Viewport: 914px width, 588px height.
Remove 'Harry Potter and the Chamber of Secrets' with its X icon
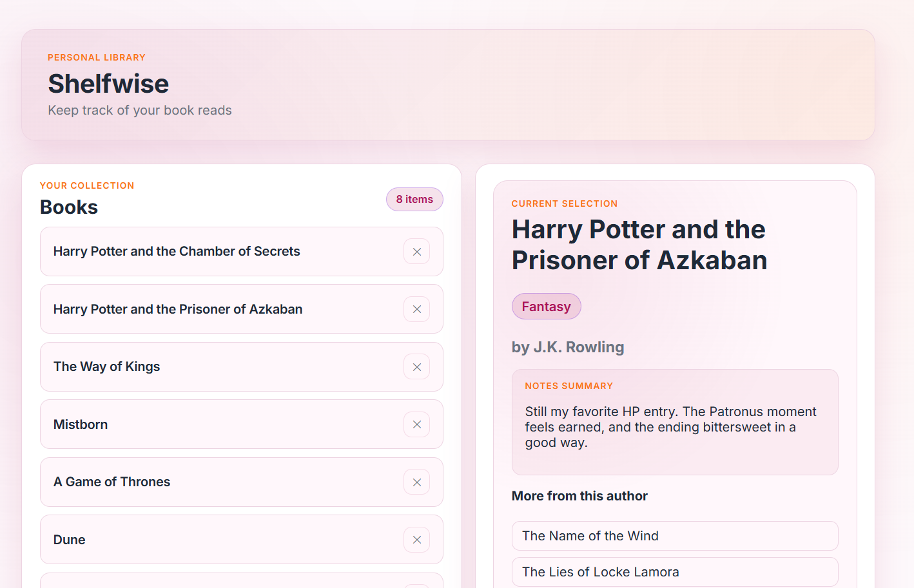417,251
